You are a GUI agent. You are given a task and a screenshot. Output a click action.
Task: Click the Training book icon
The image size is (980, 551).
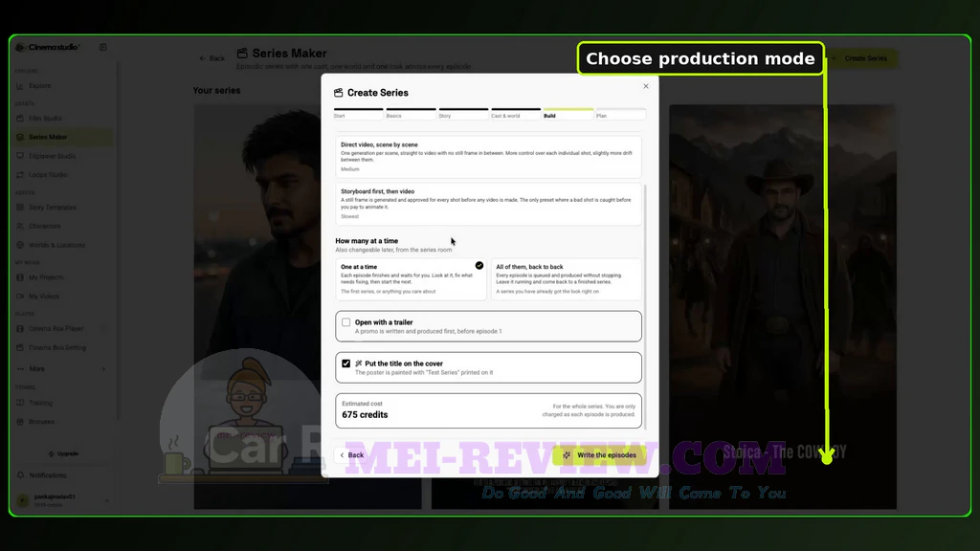pyautogui.click(x=20, y=403)
